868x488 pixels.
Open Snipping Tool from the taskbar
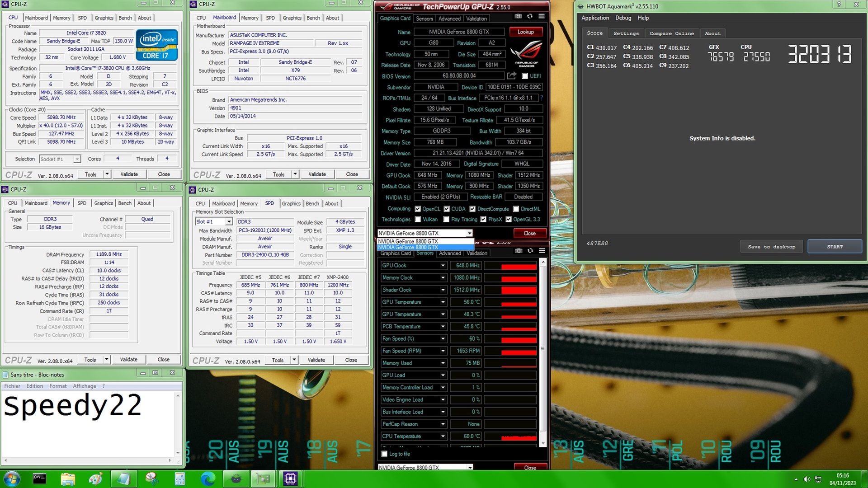pyautogui.click(x=151, y=479)
